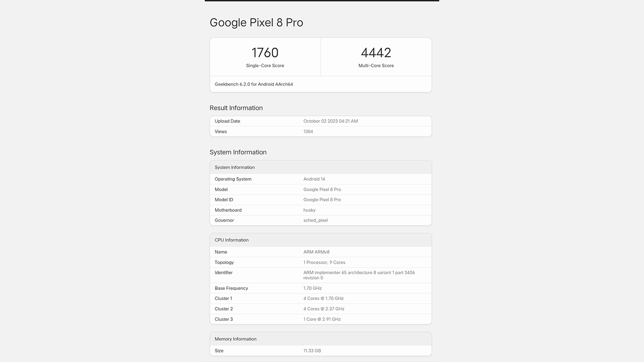644x362 pixels.
Task: Click the CPU Information table header
Action: tap(232, 240)
